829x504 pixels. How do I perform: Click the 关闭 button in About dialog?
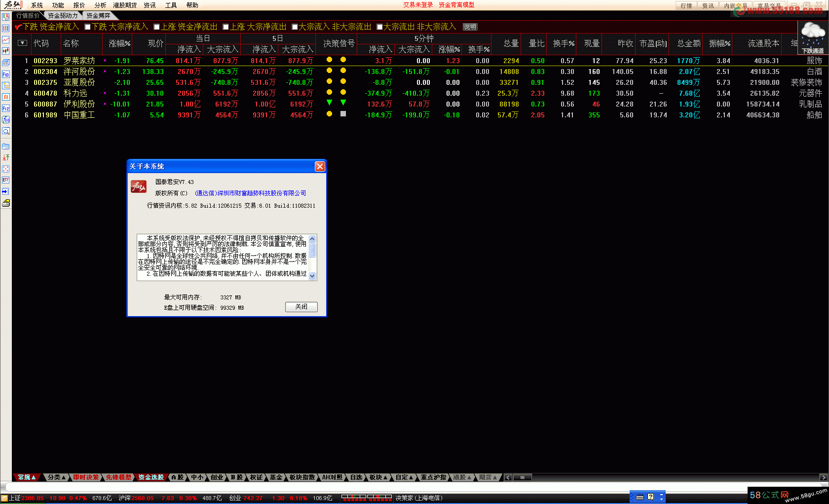coord(301,307)
